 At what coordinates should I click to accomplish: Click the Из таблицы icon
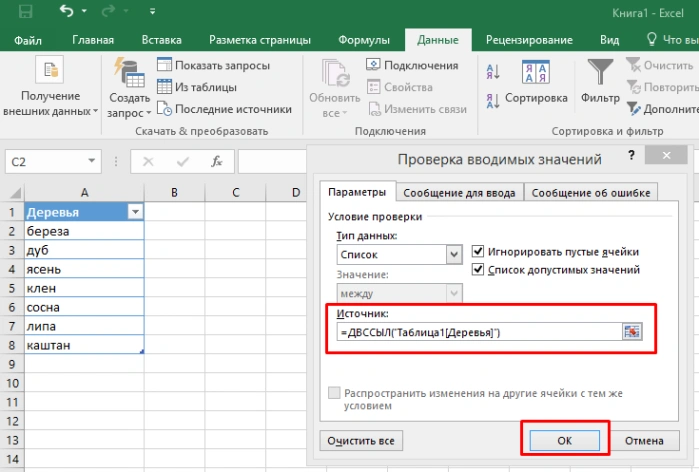164,87
